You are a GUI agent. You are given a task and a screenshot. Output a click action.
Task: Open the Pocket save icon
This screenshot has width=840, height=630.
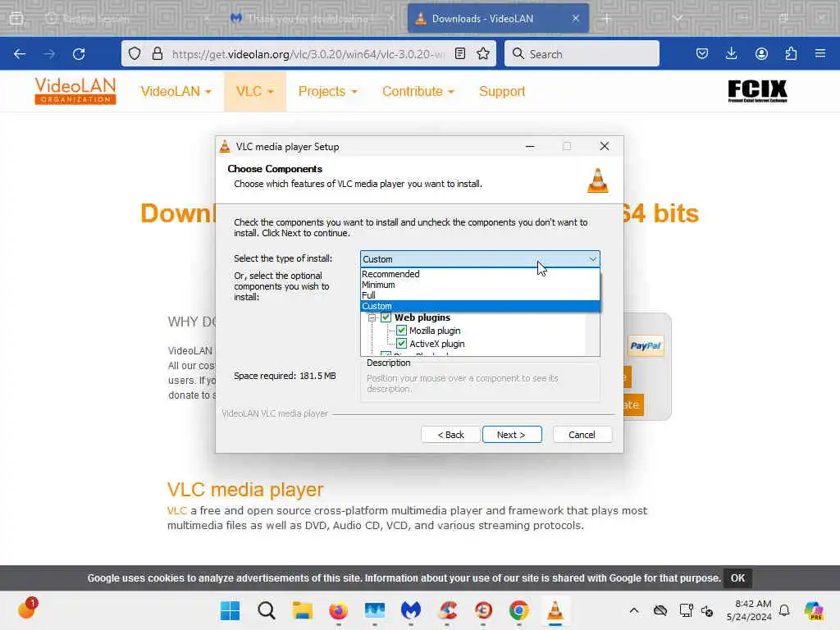click(702, 53)
